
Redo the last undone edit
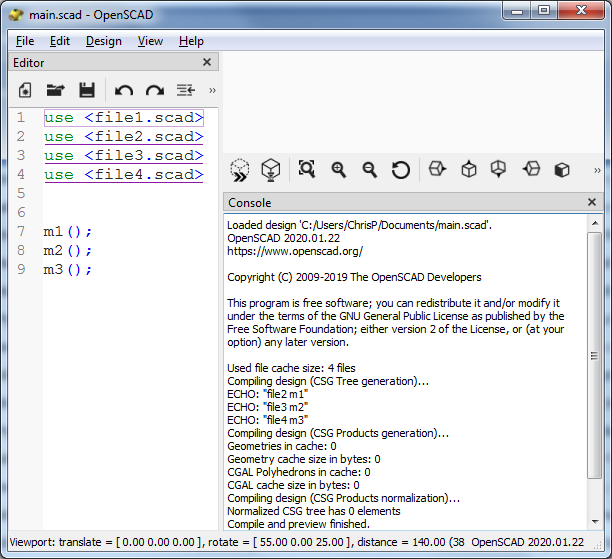point(154,90)
